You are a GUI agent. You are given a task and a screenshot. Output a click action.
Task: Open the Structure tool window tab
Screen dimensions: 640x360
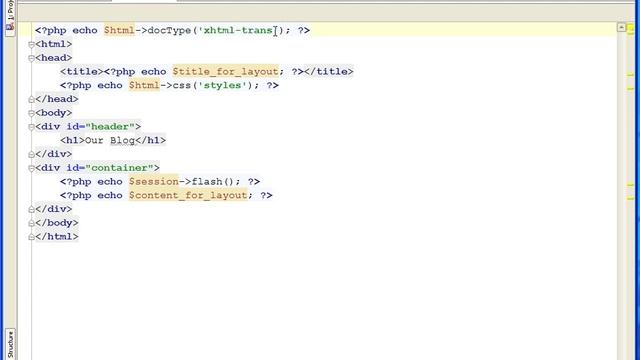click(x=10, y=344)
